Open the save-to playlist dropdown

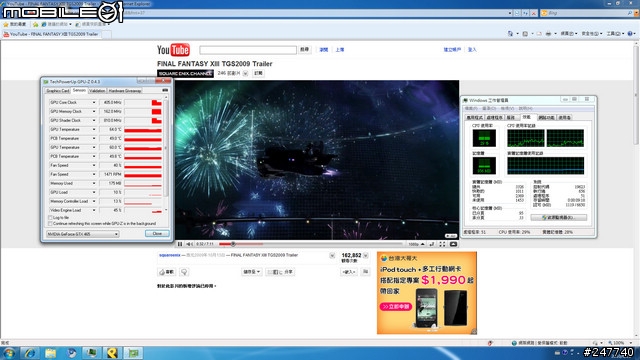coord(251,272)
